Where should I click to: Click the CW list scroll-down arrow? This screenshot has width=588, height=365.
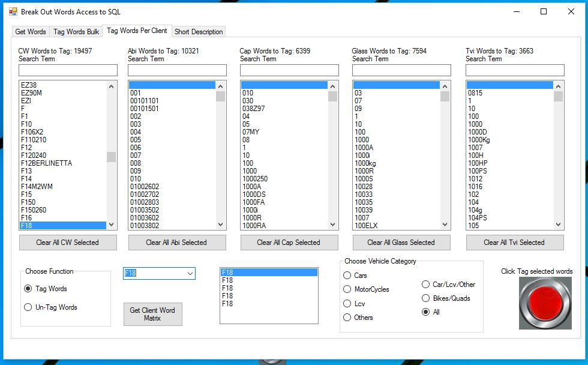pos(111,225)
